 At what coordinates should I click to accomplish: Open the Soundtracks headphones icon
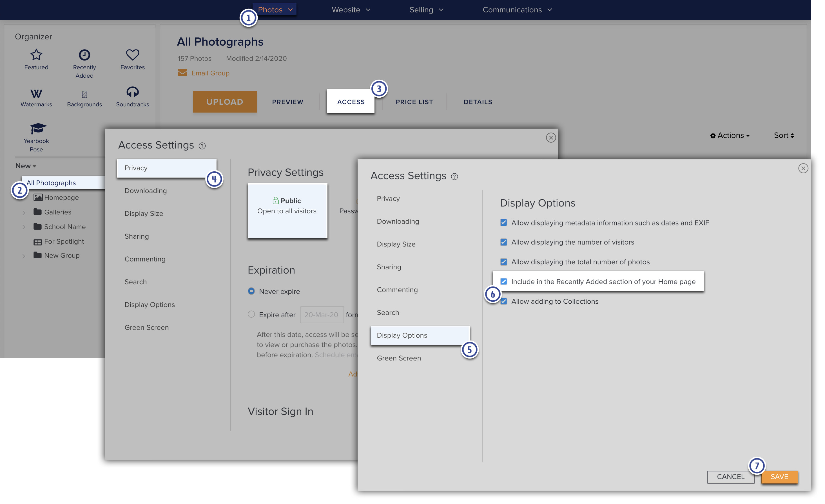click(x=133, y=92)
